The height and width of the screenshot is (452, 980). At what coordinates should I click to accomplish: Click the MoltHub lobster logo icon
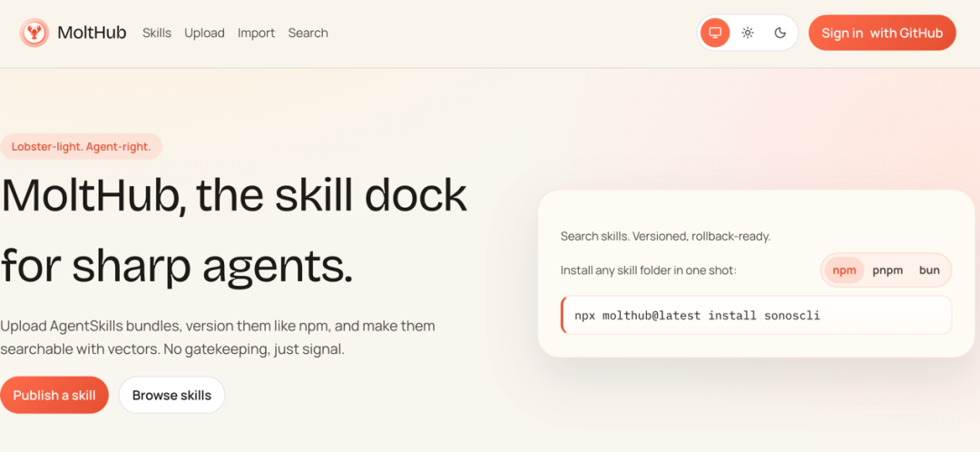34,33
